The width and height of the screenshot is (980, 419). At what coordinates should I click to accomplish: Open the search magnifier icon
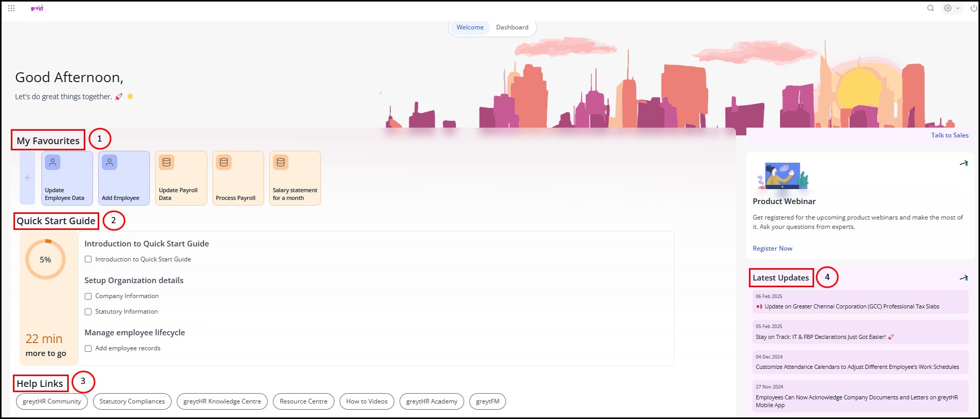tap(930, 8)
